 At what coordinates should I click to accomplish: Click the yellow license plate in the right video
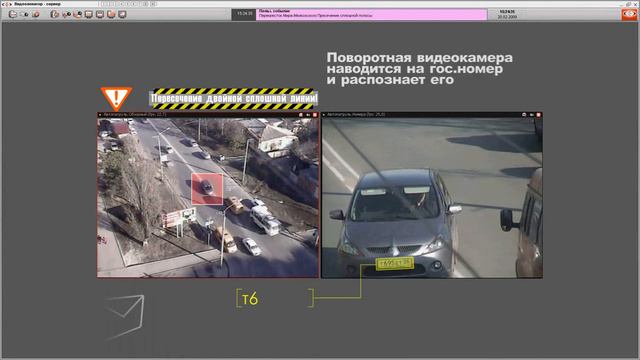[395, 263]
